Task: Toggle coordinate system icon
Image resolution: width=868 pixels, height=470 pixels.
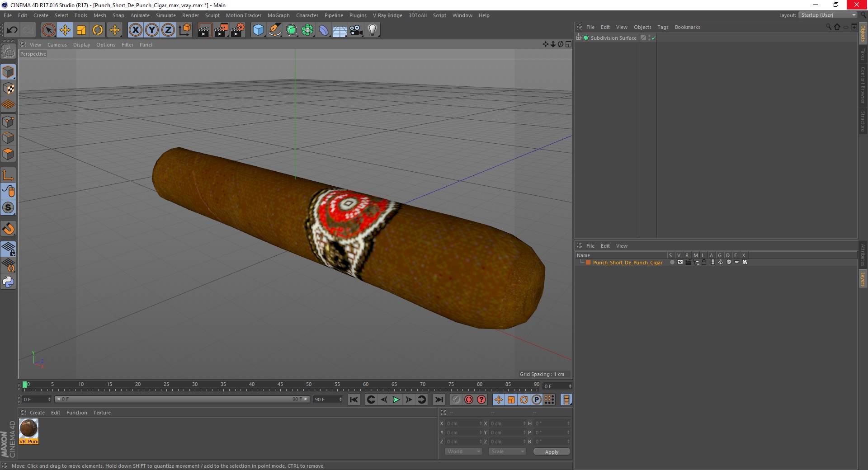Action: click(x=184, y=30)
